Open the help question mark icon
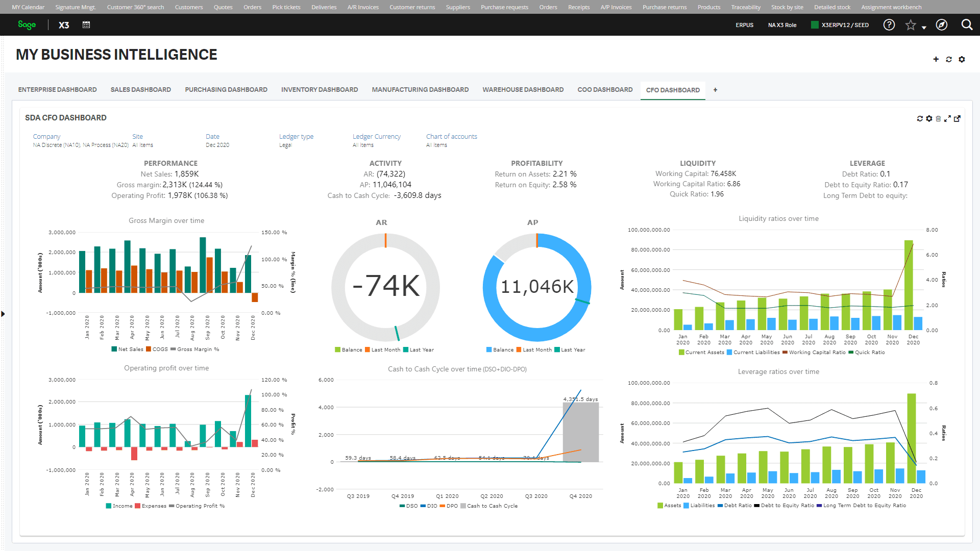 coord(889,24)
